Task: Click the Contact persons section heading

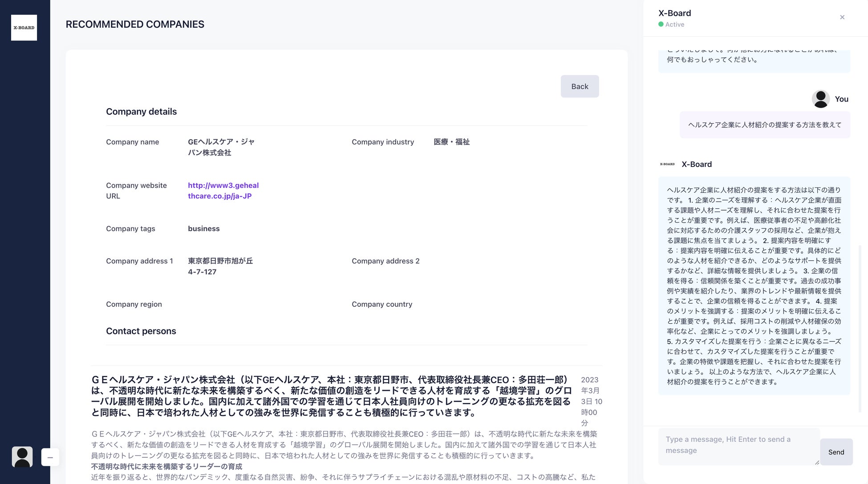Action: click(141, 331)
